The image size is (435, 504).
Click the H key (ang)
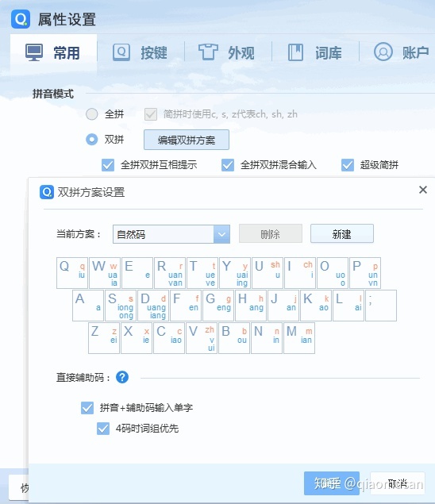click(251, 306)
